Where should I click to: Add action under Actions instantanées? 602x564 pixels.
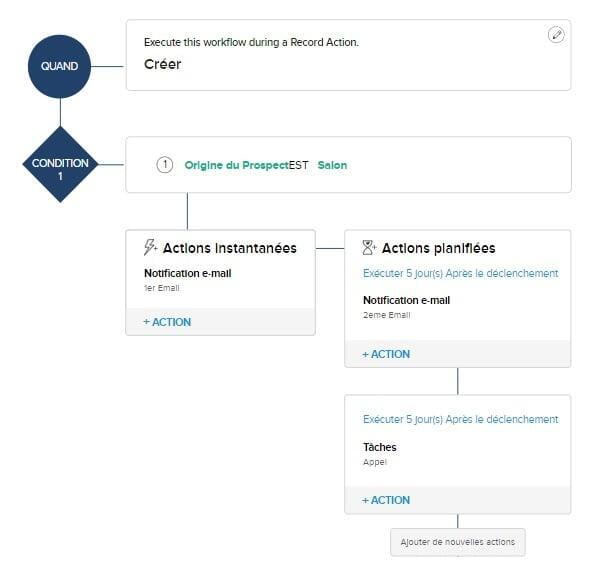click(167, 322)
